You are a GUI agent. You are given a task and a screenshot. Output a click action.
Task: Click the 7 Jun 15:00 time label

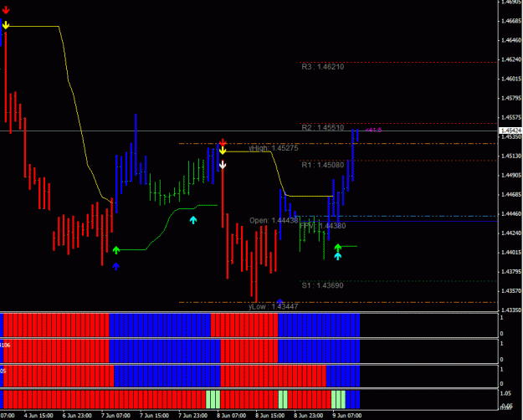coord(155,416)
